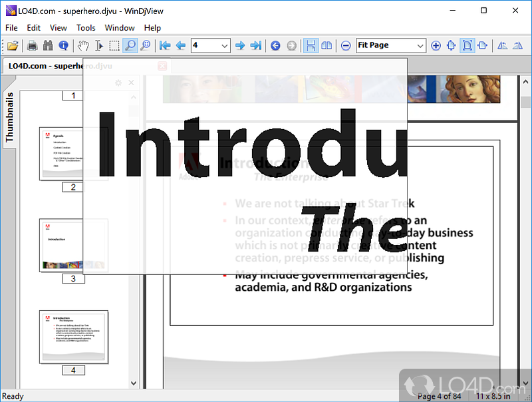Rotate page left icon
The image size is (532, 402).
coord(502,45)
